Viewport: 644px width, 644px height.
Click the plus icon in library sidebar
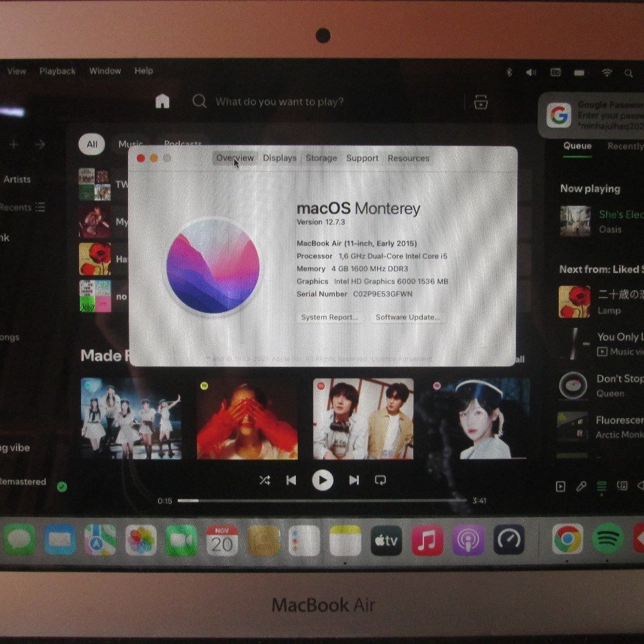point(13,145)
